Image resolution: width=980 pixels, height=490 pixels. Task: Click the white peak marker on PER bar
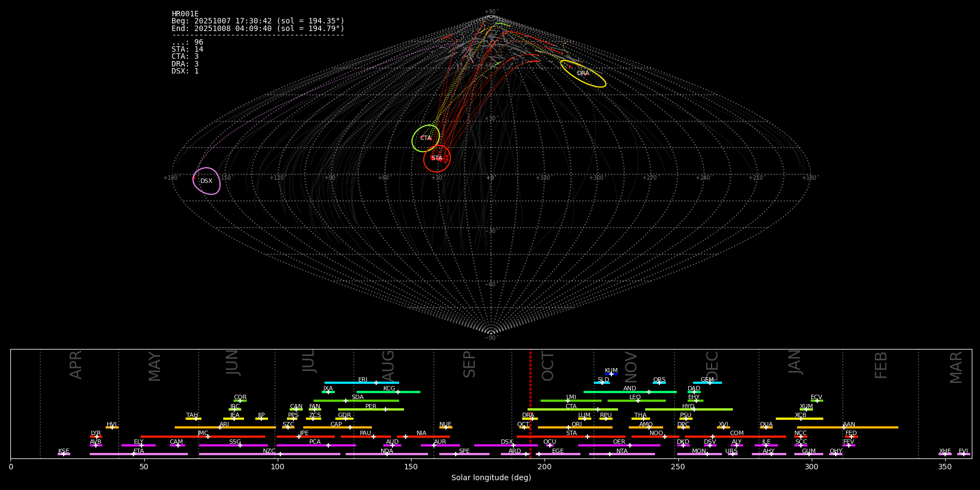pyautogui.click(x=385, y=409)
